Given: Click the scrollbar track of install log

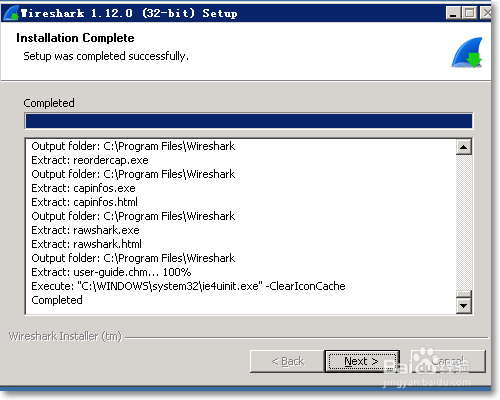Looking at the screenshot, I should [464, 222].
